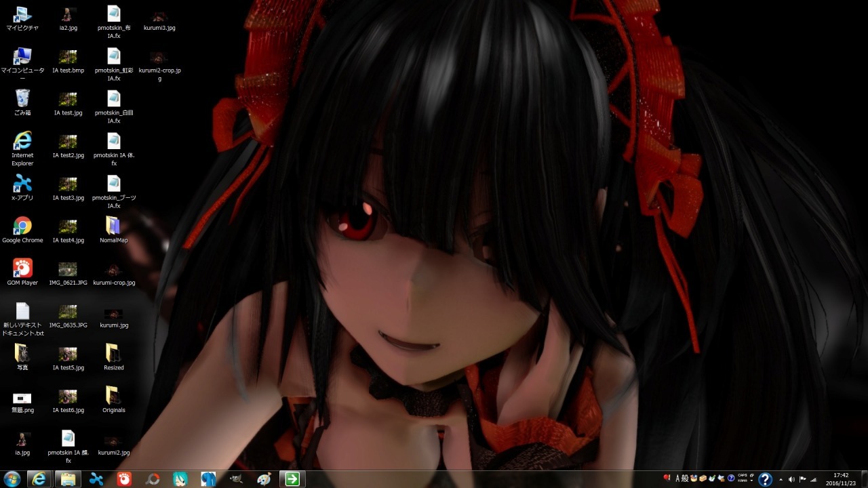The width and height of the screenshot is (868, 488).
Task: Toggle IME input mode A indicator
Action: click(x=677, y=478)
